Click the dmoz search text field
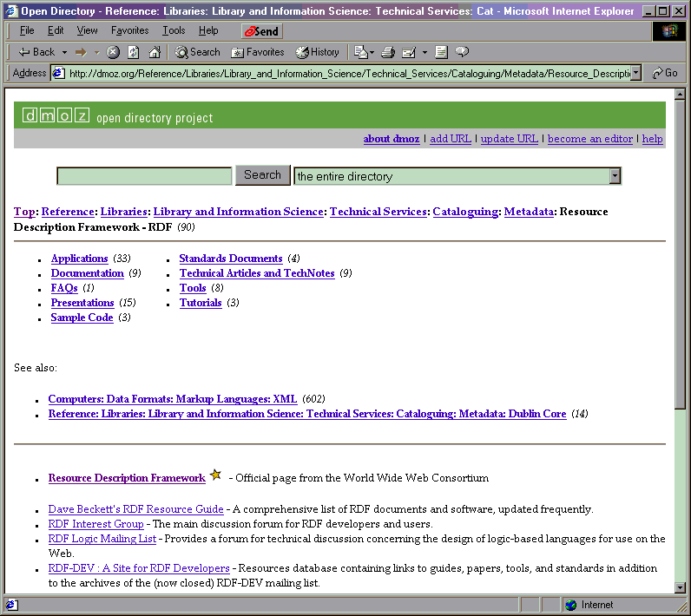This screenshot has width=691, height=616. pyautogui.click(x=144, y=176)
